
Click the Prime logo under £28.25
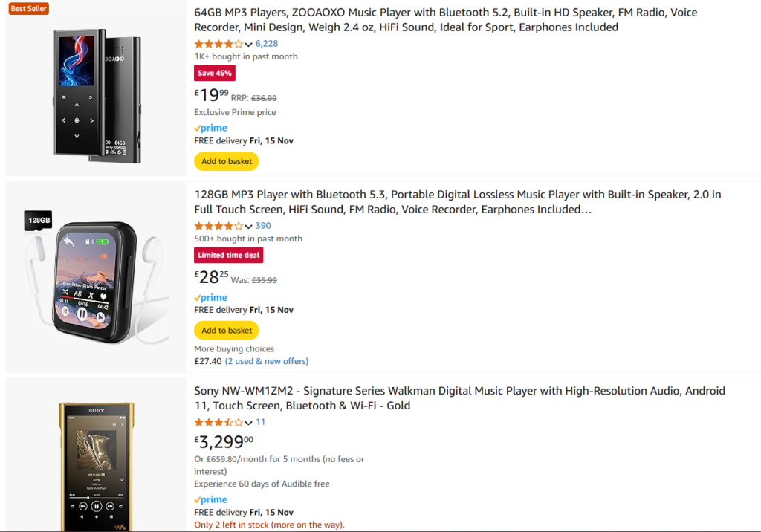[210, 297]
